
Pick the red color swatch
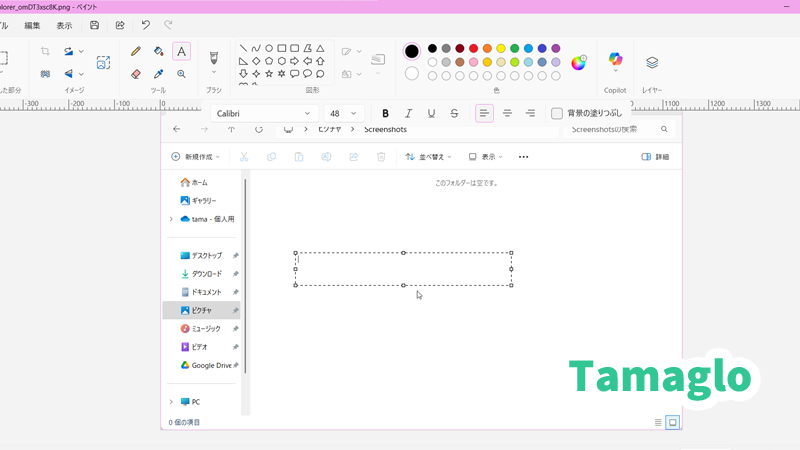(473, 48)
